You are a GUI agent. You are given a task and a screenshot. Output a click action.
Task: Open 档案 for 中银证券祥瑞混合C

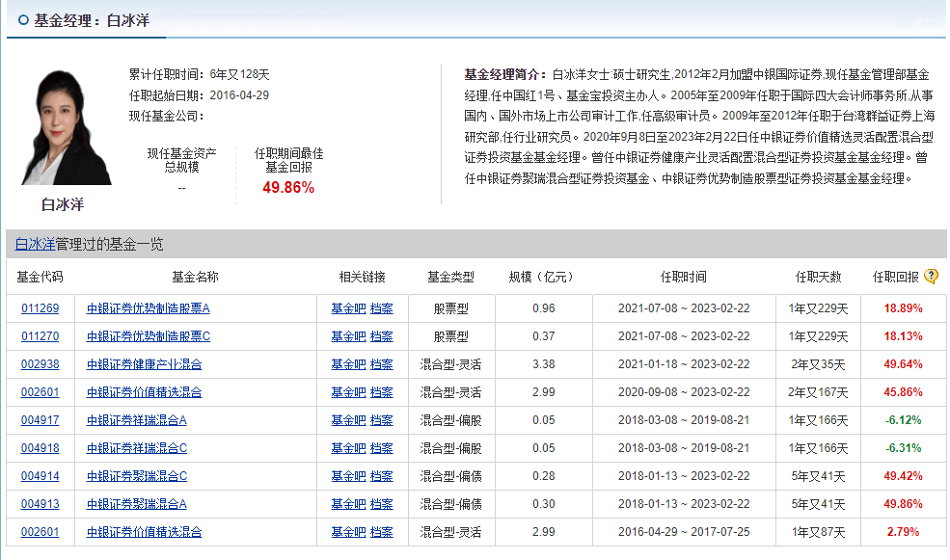(382, 448)
